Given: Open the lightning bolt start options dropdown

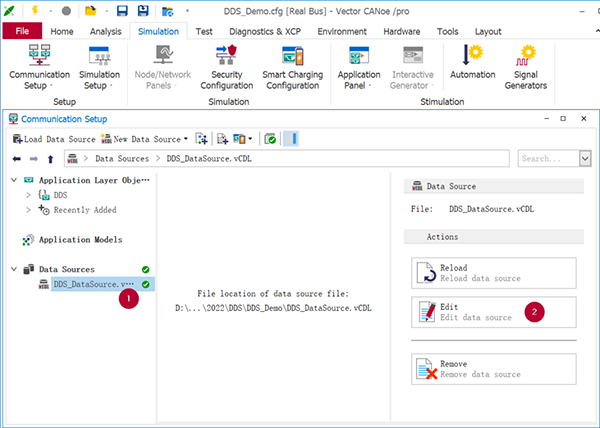Looking at the screenshot, I should pyautogui.click(x=51, y=11).
